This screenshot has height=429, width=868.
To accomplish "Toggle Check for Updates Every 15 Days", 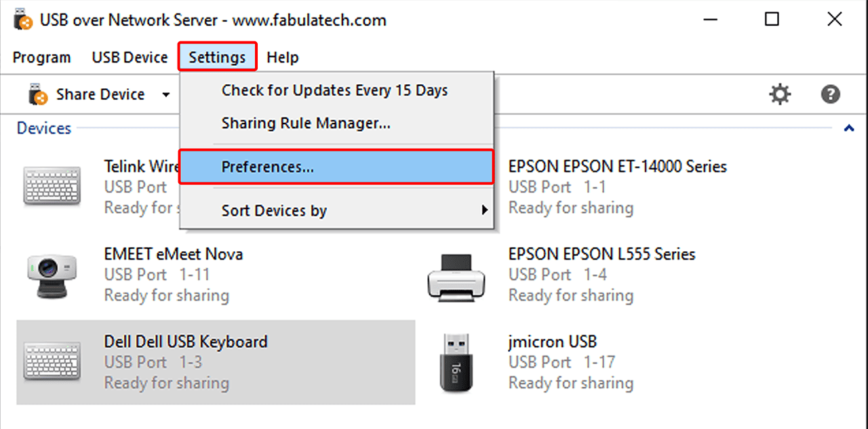I will (x=334, y=90).
